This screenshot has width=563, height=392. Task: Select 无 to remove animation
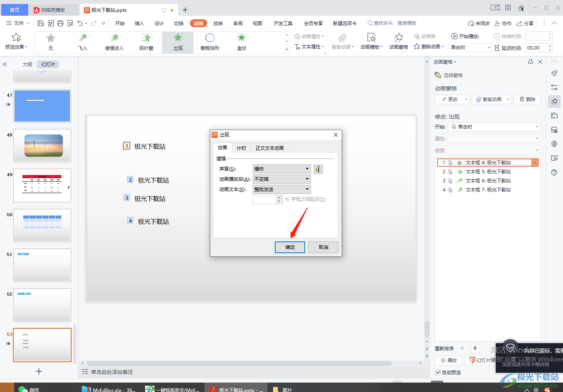[x=51, y=42]
